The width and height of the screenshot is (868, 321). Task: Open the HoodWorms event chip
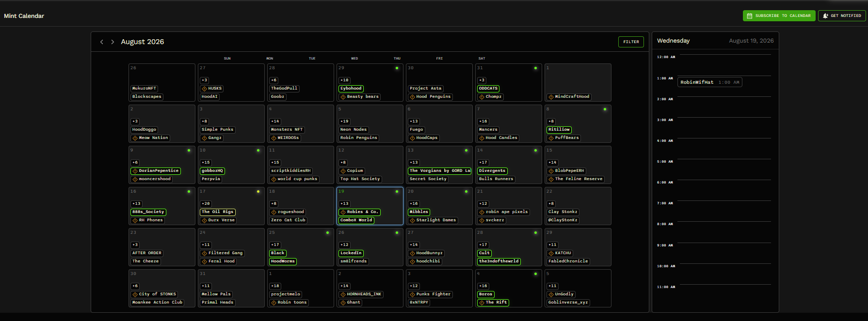[283, 261]
